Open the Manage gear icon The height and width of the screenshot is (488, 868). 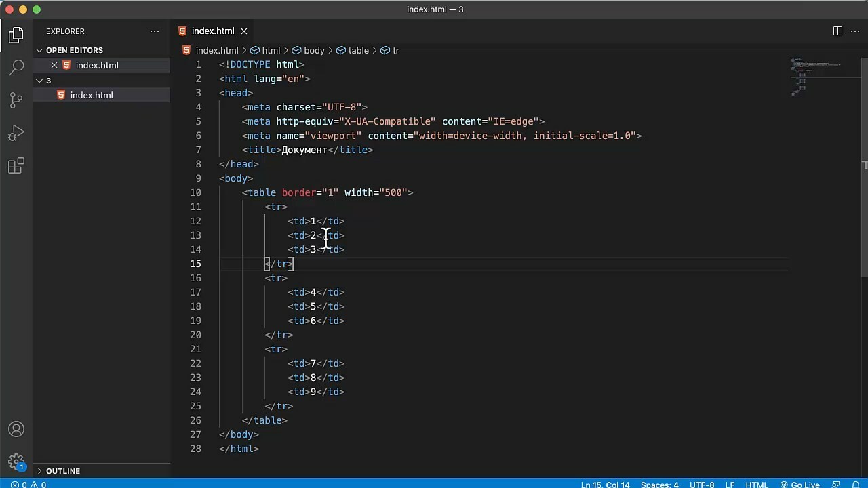[16, 462]
